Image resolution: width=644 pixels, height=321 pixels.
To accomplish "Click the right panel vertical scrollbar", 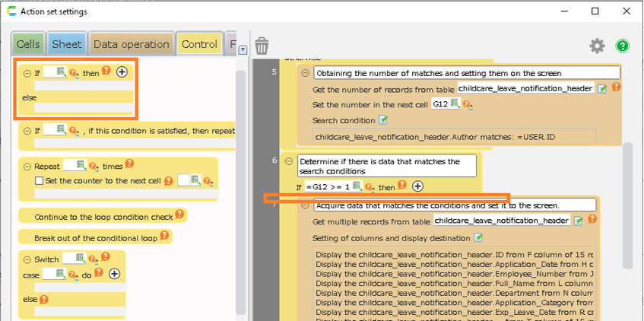I will (628, 205).
